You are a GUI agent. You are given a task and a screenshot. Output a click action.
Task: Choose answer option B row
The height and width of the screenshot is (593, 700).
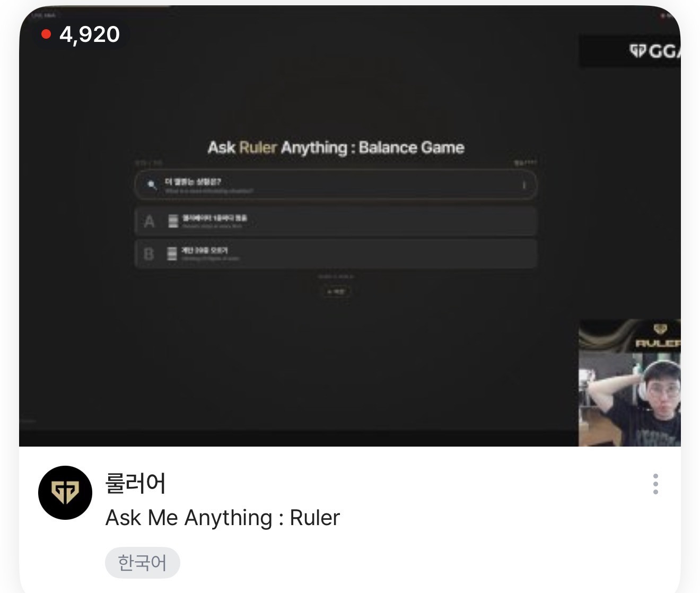click(336, 254)
